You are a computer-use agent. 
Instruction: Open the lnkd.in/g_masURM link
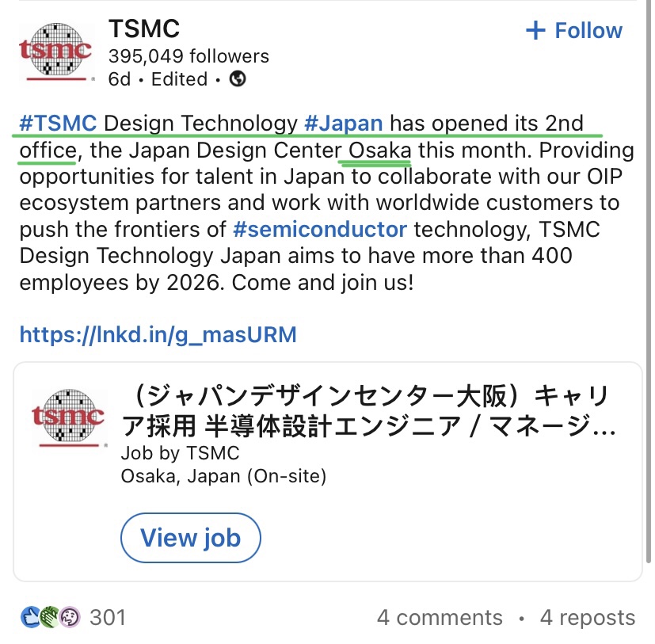point(158,335)
